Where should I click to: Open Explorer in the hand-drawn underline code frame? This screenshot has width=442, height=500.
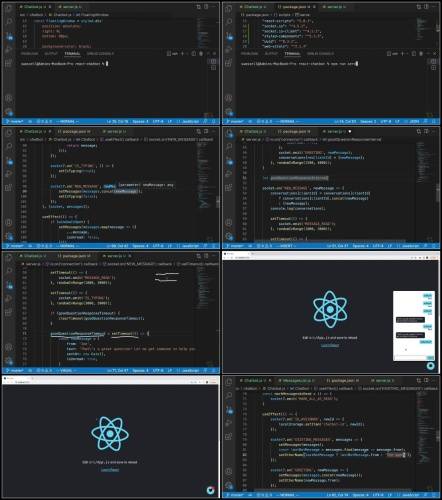click(x=9, y=258)
